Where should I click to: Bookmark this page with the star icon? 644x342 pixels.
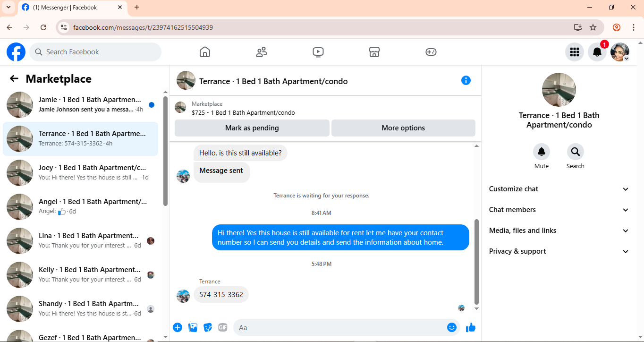tap(593, 27)
